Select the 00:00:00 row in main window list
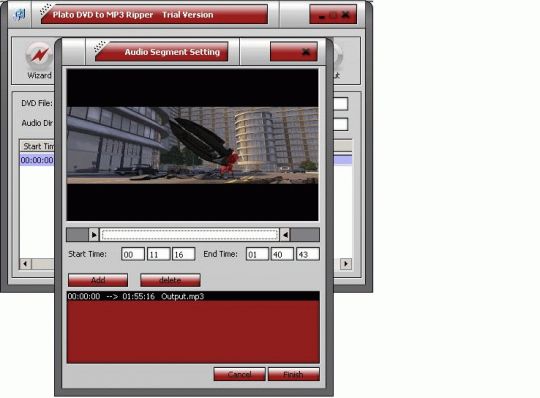This screenshot has height=398, width=540. point(37,160)
